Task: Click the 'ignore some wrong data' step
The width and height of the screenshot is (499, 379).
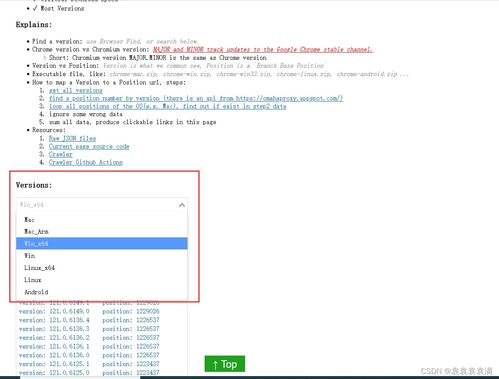Action: (86, 114)
